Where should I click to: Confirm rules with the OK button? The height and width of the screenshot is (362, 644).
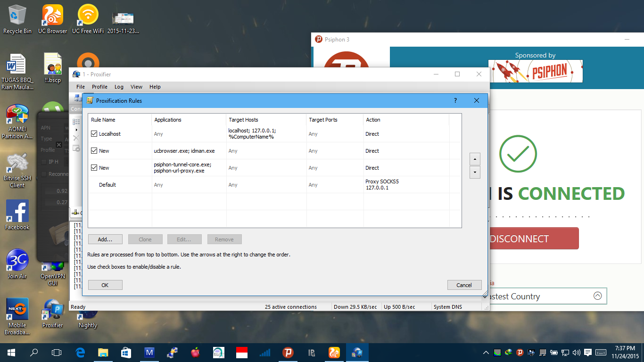coord(105,285)
